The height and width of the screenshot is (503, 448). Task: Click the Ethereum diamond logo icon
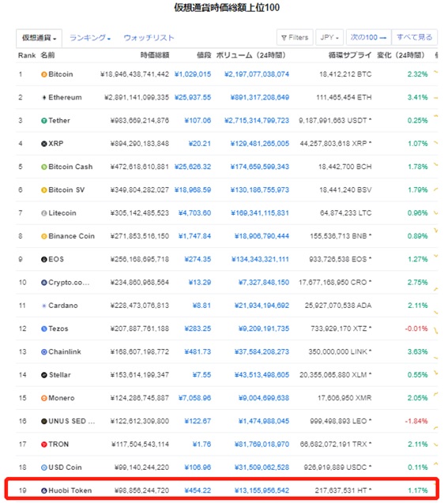click(x=44, y=98)
